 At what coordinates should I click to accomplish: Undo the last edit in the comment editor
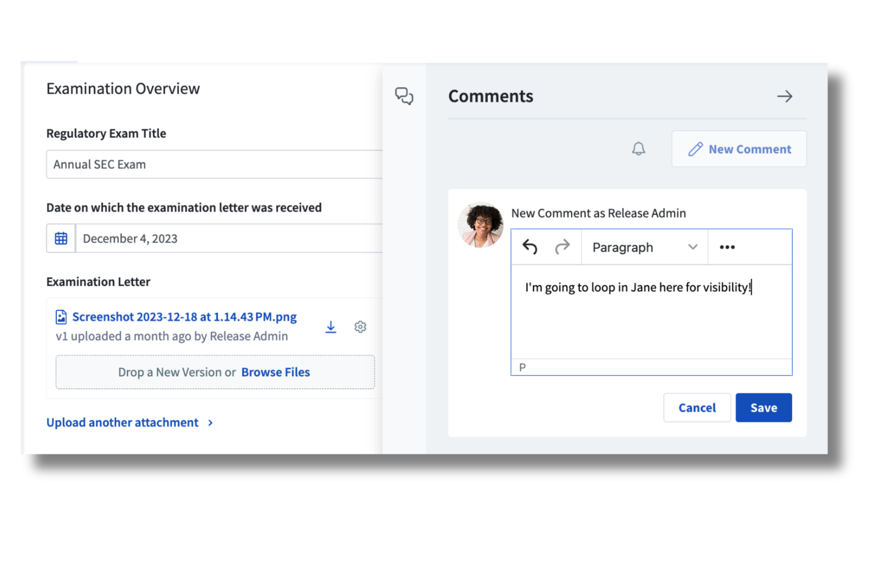click(530, 246)
